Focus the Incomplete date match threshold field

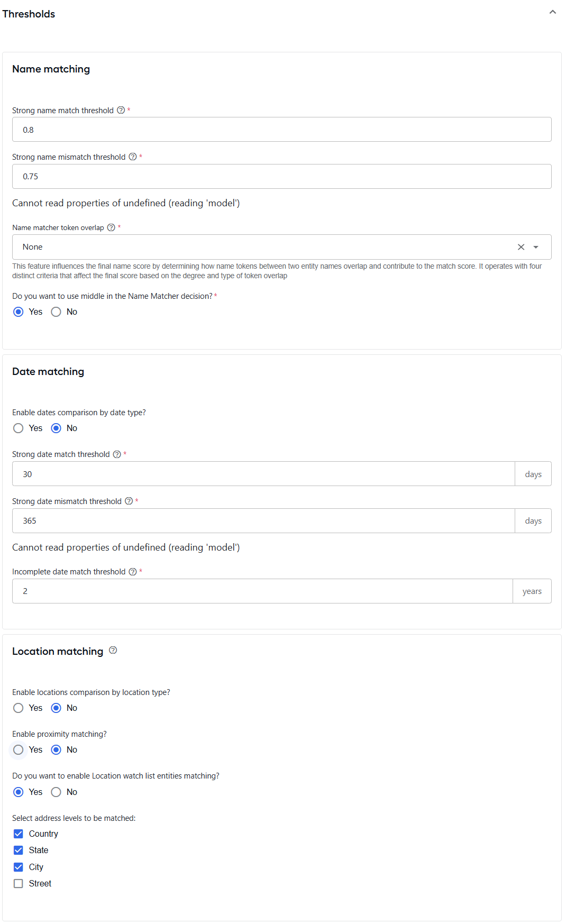coord(262,591)
